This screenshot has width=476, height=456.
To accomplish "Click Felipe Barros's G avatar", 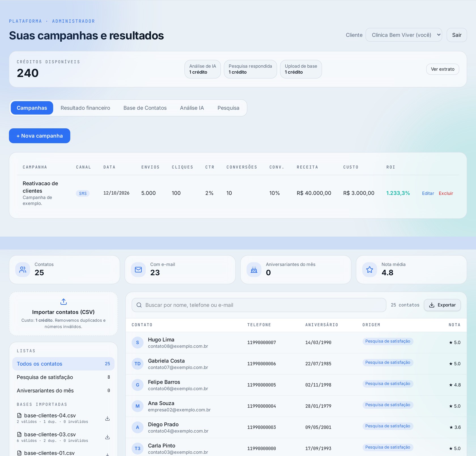I will coord(137,385).
